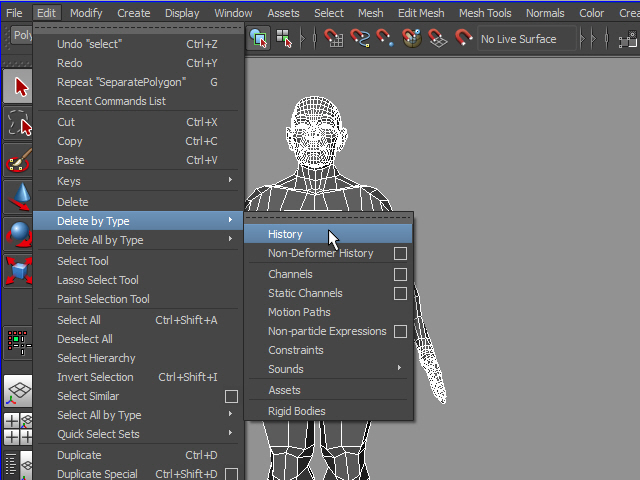Open the Non-Deformer History option box
Image resolution: width=640 pixels, height=480 pixels.
[x=400, y=254]
